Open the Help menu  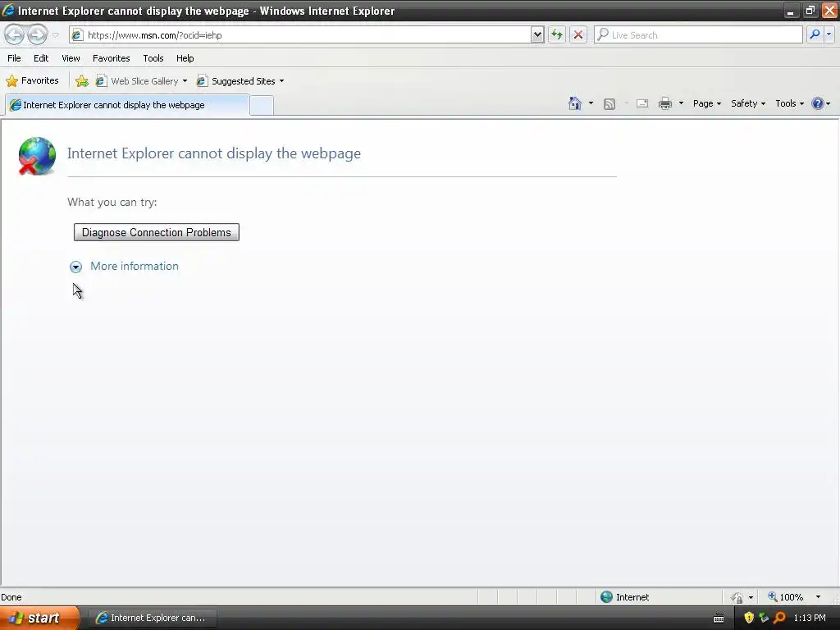pyautogui.click(x=185, y=58)
